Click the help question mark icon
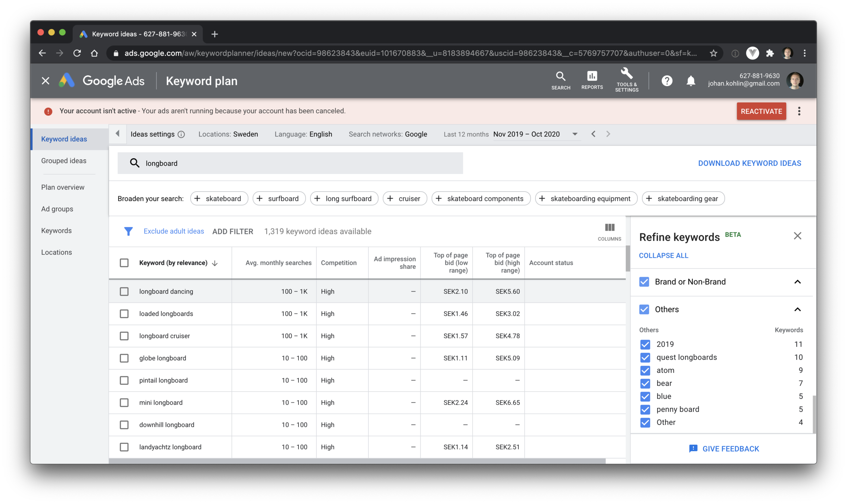The image size is (847, 504). coord(667,81)
